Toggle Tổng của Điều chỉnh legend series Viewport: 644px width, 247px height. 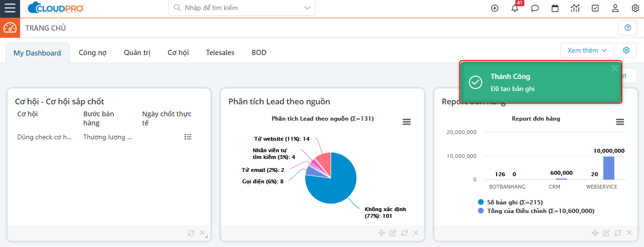click(536, 211)
